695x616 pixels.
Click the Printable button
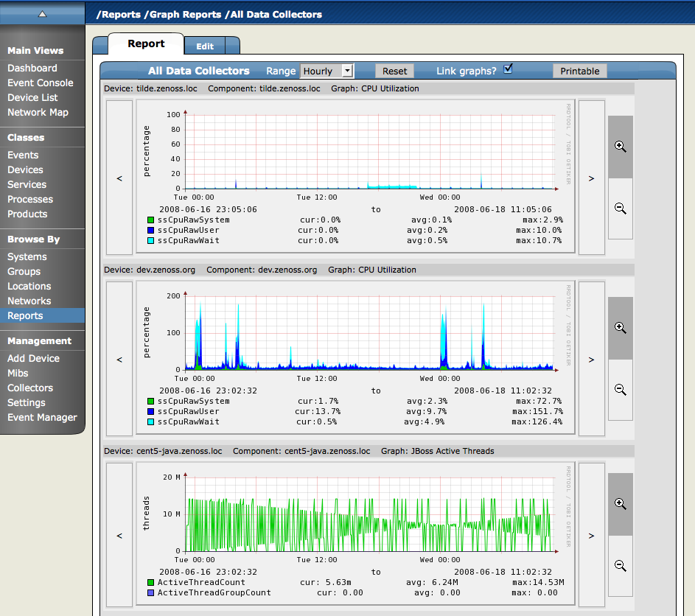(579, 71)
